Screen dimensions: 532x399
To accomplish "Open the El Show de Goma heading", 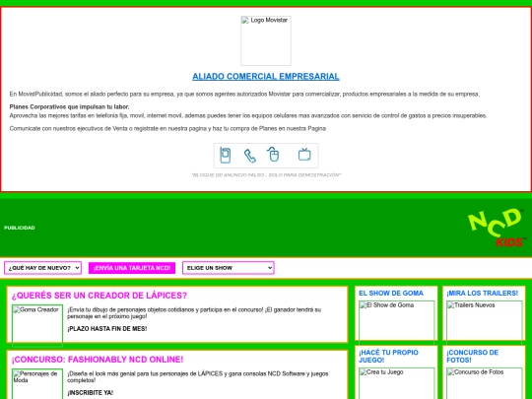I will tap(391, 294).
